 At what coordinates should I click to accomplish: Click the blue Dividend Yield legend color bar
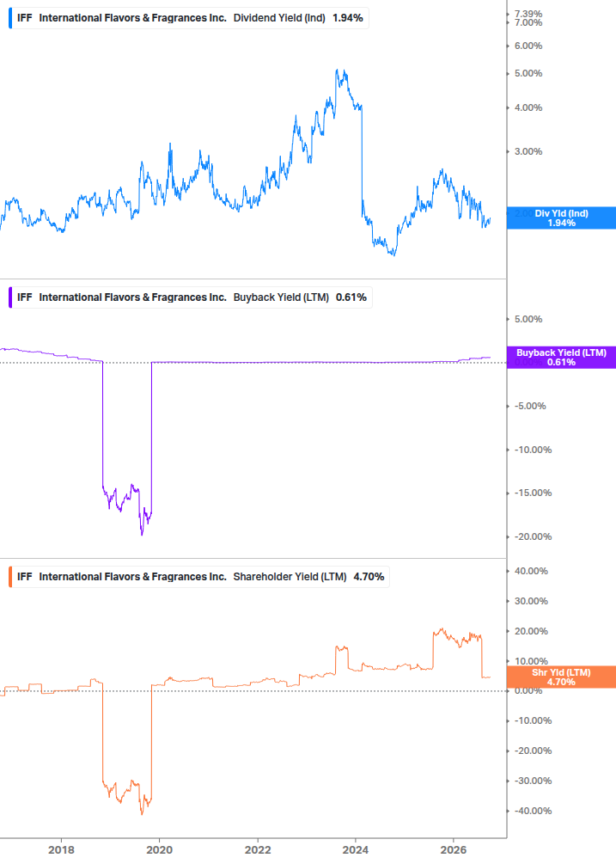tap(10, 18)
